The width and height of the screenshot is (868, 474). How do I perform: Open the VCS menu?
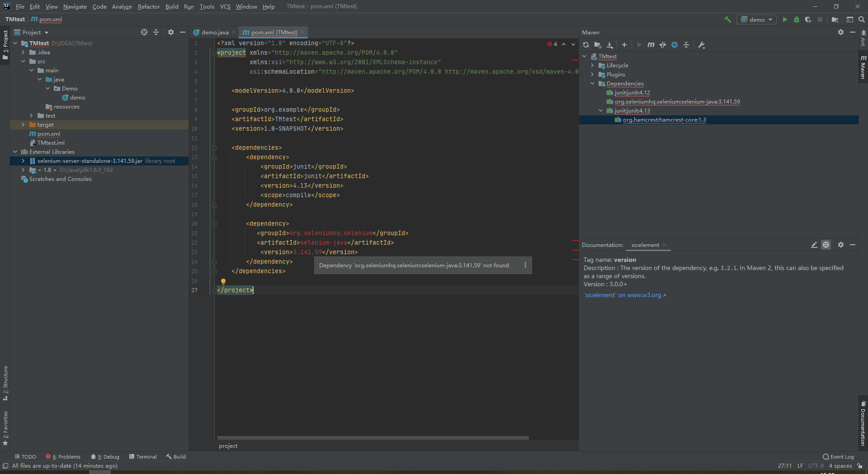pos(225,6)
